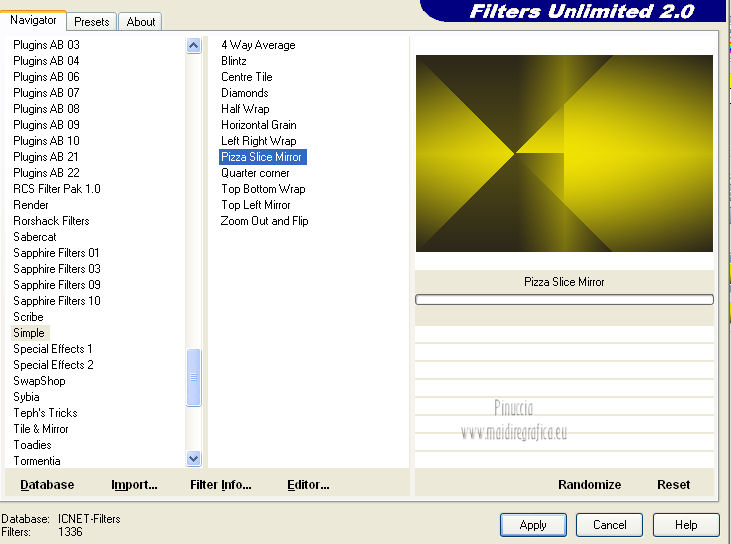Select Plugins AB 22 category

click(46, 172)
